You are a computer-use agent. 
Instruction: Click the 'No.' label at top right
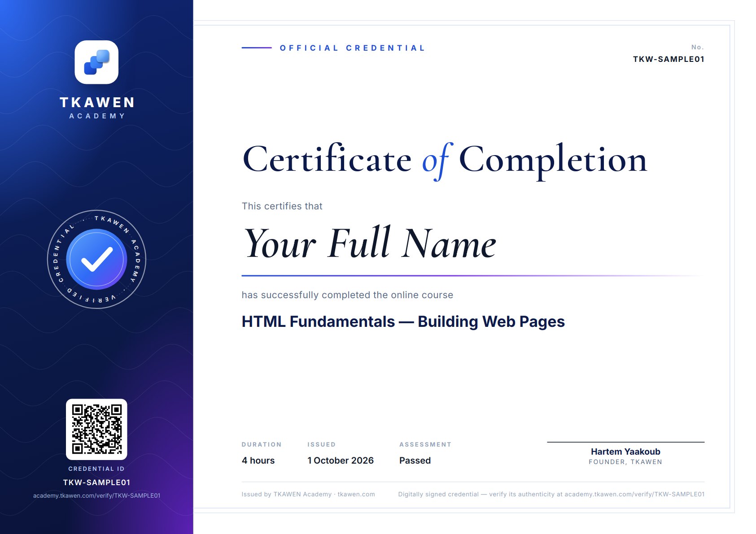(x=698, y=47)
